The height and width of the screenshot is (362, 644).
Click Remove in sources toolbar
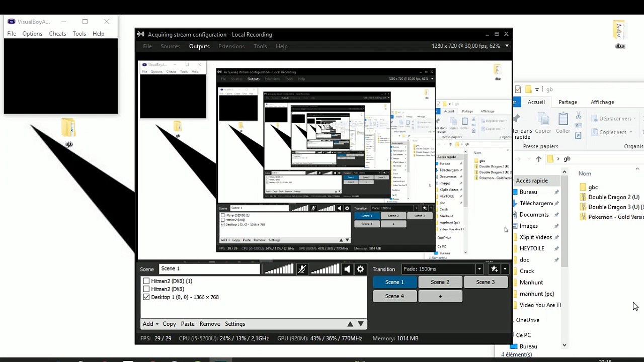click(x=210, y=324)
